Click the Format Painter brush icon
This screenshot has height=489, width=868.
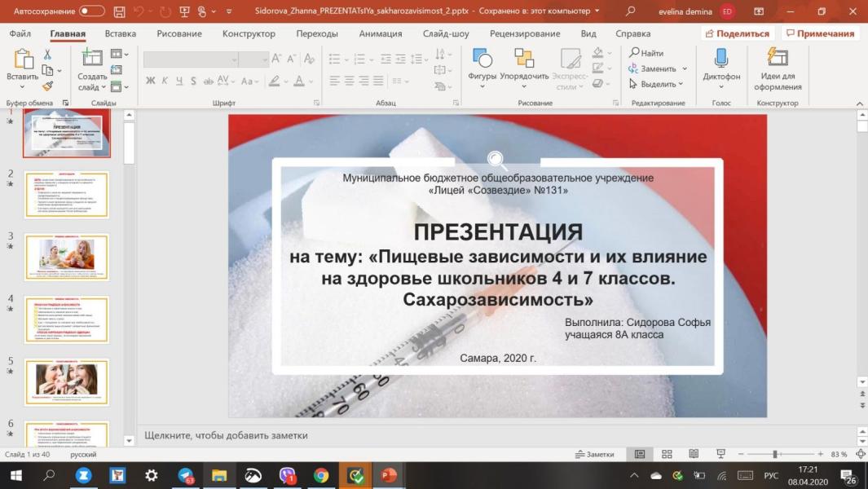click(x=47, y=86)
